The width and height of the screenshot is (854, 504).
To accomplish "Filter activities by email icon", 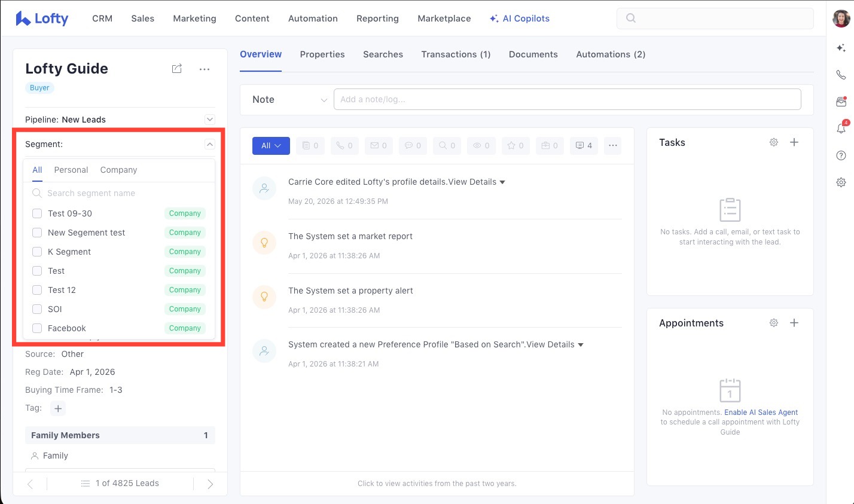I will coord(379,145).
